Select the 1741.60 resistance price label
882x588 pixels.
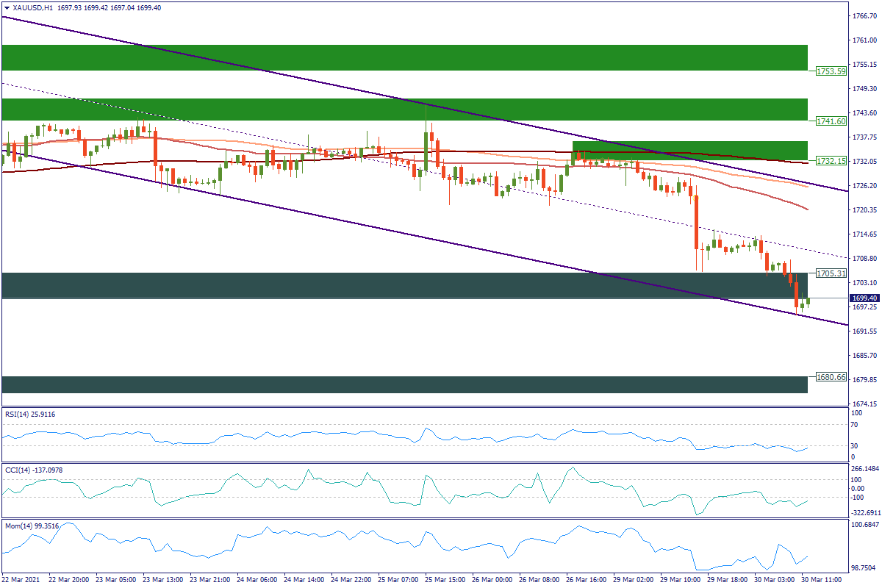pyautogui.click(x=831, y=121)
